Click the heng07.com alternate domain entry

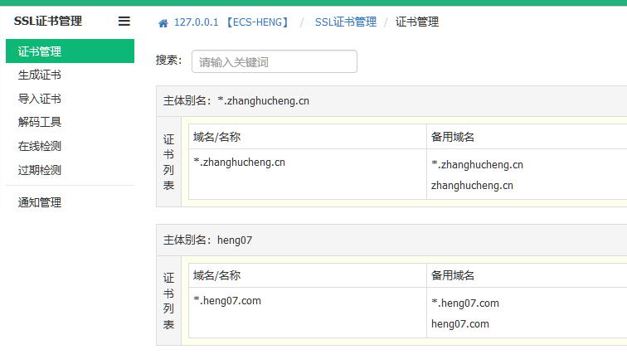[x=460, y=324]
